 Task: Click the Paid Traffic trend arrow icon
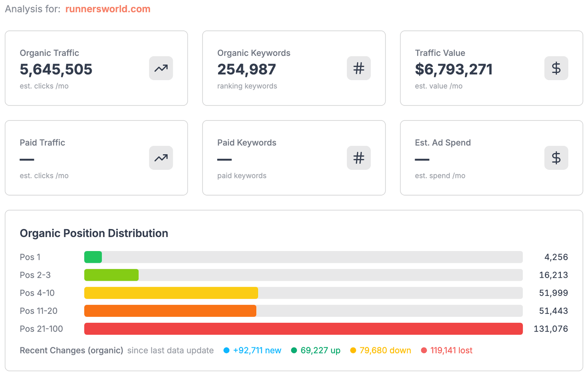(x=161, y=158)
